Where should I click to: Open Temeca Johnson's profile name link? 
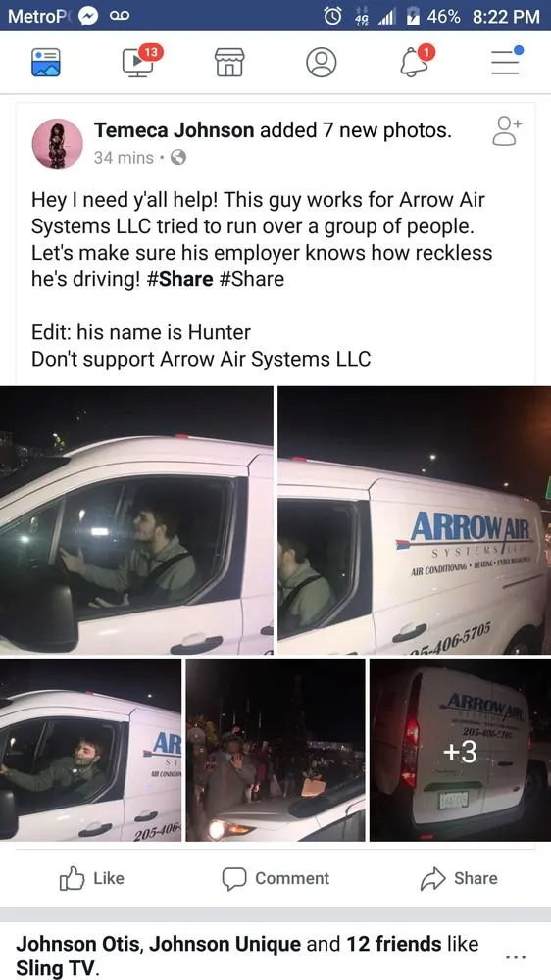coord(174,130)
